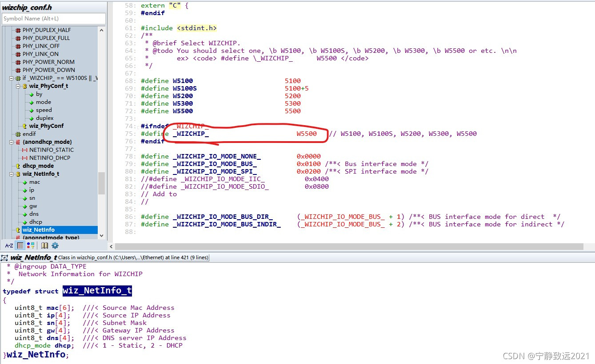Viewport: 595px width, 364px height.
Task: Click highlighted wiz_NetInfo_t in context window
Action: click(x=97, y=291)
